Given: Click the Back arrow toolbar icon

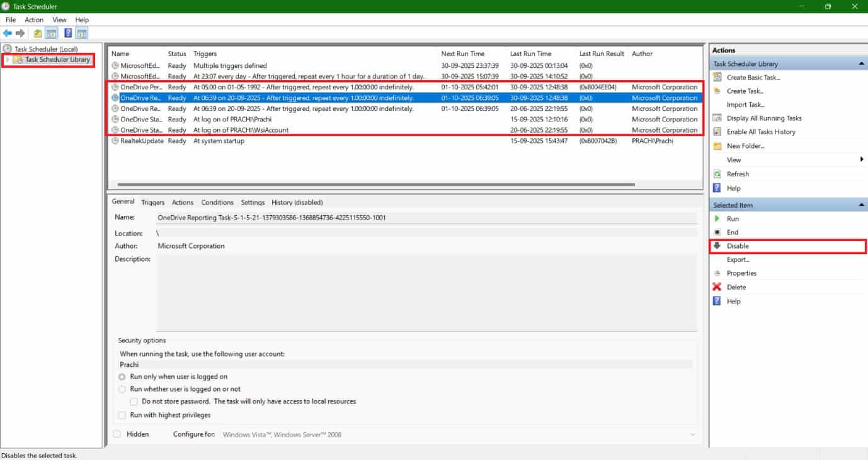Looking at the screenshot, I should (8, 33).
